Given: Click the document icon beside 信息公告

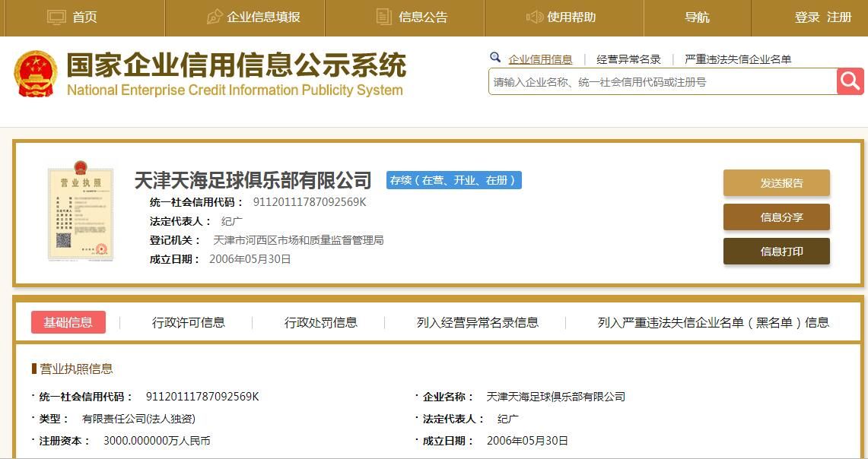Looking at the screenshot, I should 384,17.
